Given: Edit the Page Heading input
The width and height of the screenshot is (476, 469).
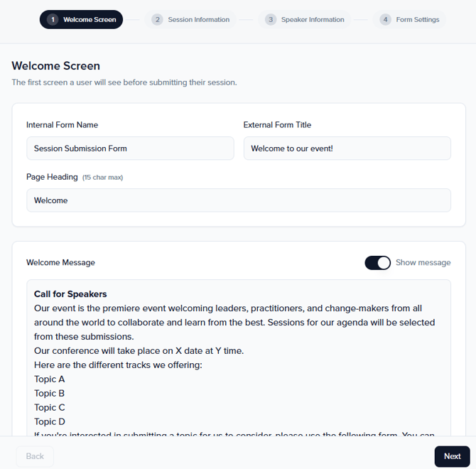Looking at the screenshot, I should tap(238, 200).
